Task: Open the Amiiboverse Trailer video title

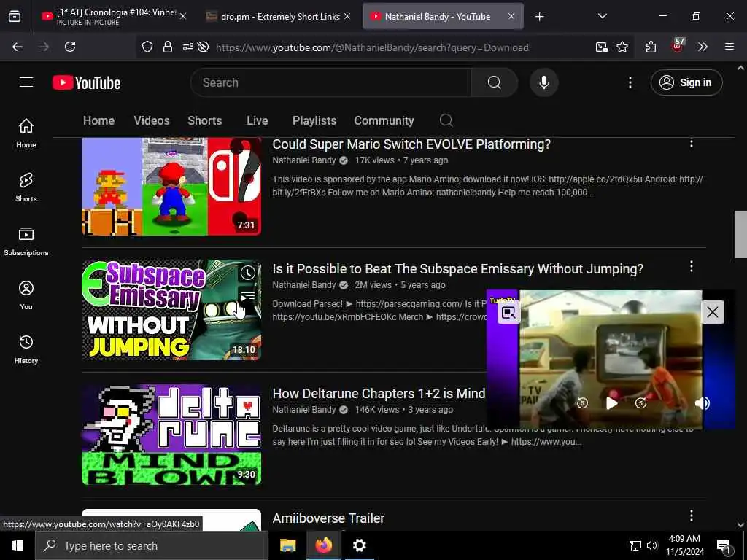Action: pyautogui.click(x=328, y=518)
